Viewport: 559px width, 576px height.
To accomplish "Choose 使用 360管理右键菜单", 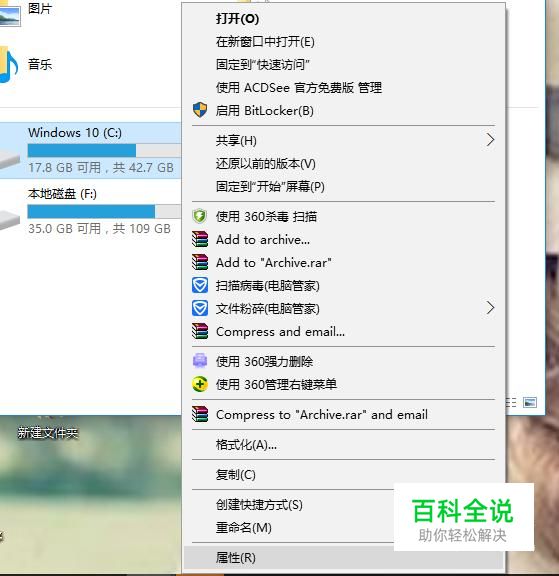I will (344, 384).
